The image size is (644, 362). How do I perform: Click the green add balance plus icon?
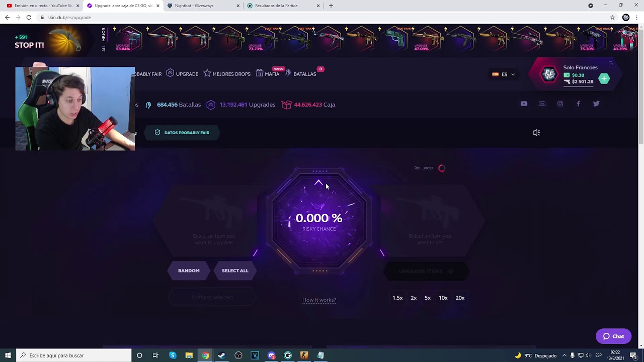click(x=604, y=78)
